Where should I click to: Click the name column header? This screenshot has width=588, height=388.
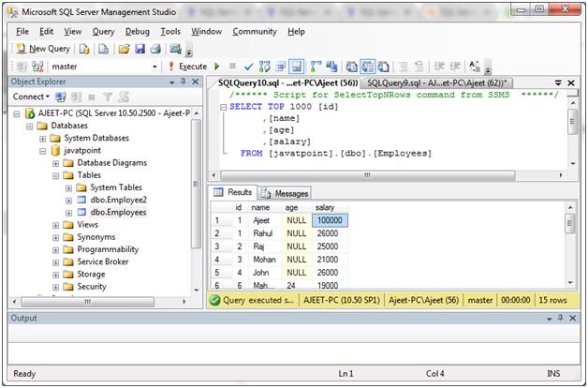coord(260,207)
